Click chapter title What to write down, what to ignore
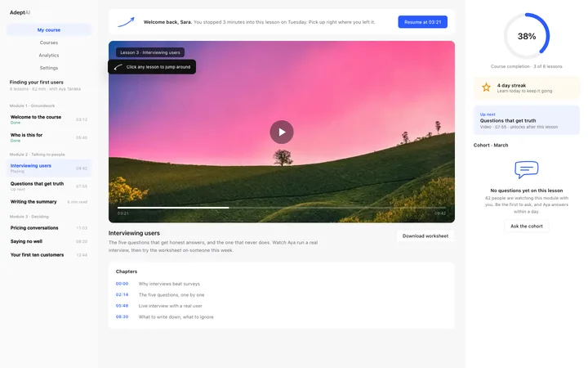The height and width of the screenshot is (368, 588). (176, 317)
